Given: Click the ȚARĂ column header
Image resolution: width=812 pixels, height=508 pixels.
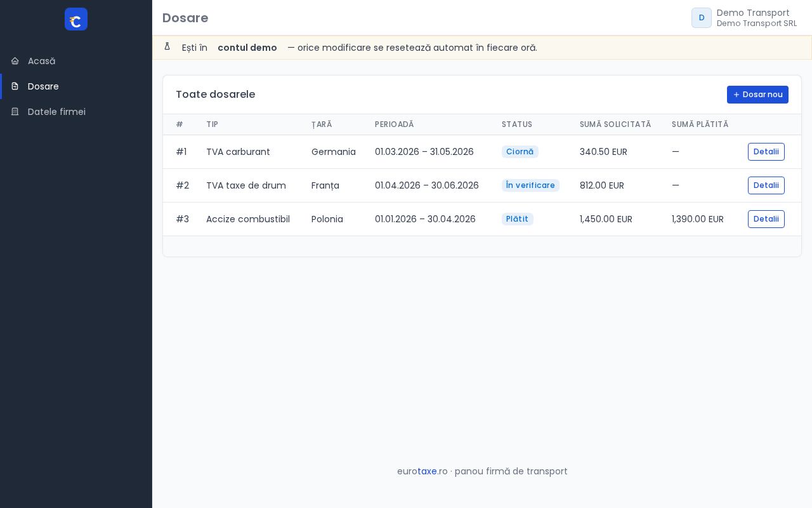Looking at the screenshot, I should click(x=322, y=124).
